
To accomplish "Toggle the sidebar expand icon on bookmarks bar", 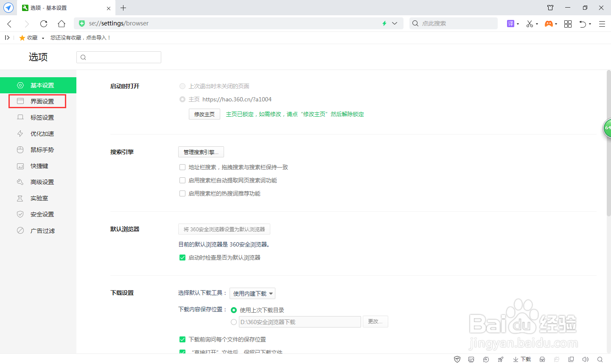I will (7, 38).
